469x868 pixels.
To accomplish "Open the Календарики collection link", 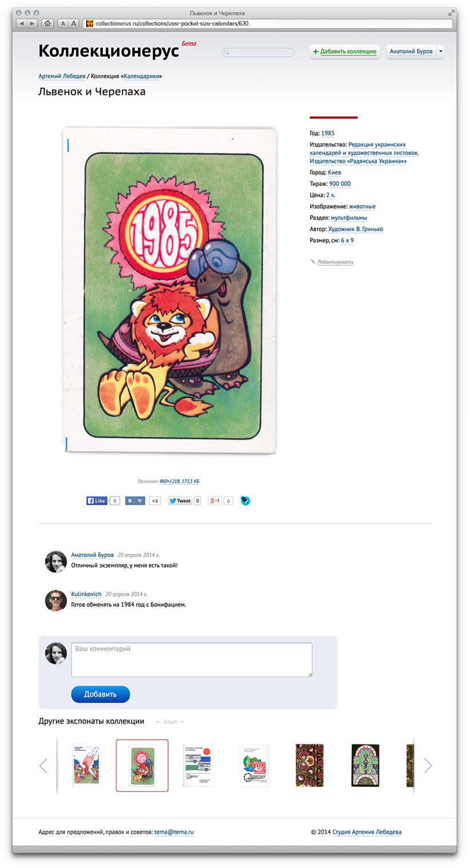I will [x=142, y=76].
